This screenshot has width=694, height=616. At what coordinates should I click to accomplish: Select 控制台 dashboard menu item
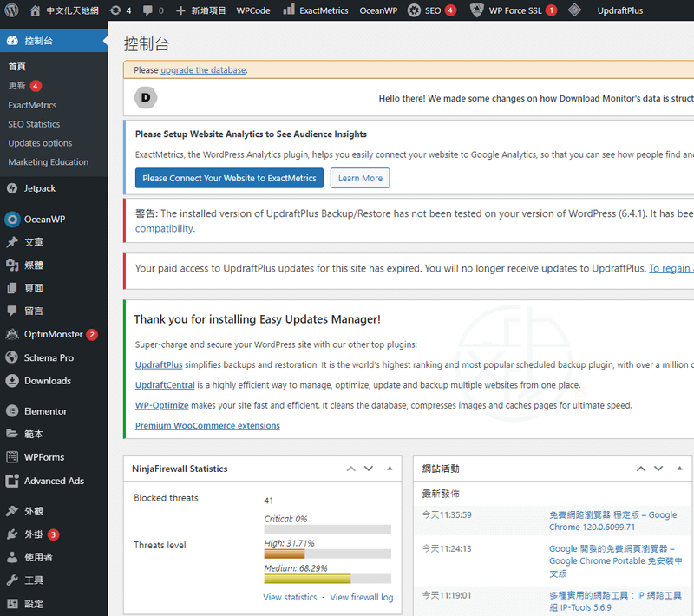tap(54, 41)
